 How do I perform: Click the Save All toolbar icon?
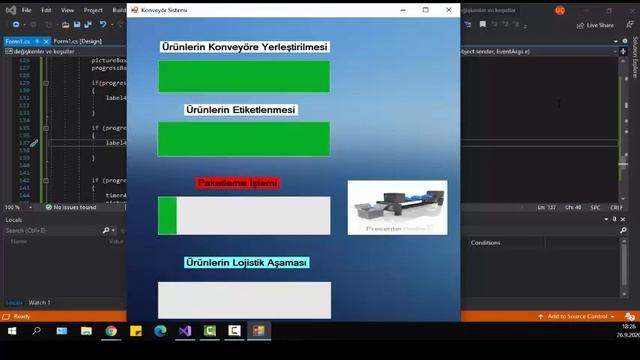[88, 24]
